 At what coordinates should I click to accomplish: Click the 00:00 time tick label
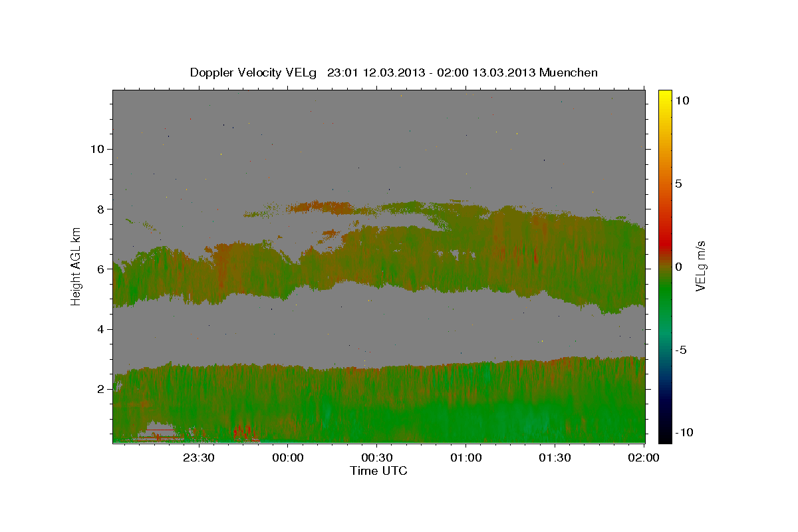[x=287, y=458]
